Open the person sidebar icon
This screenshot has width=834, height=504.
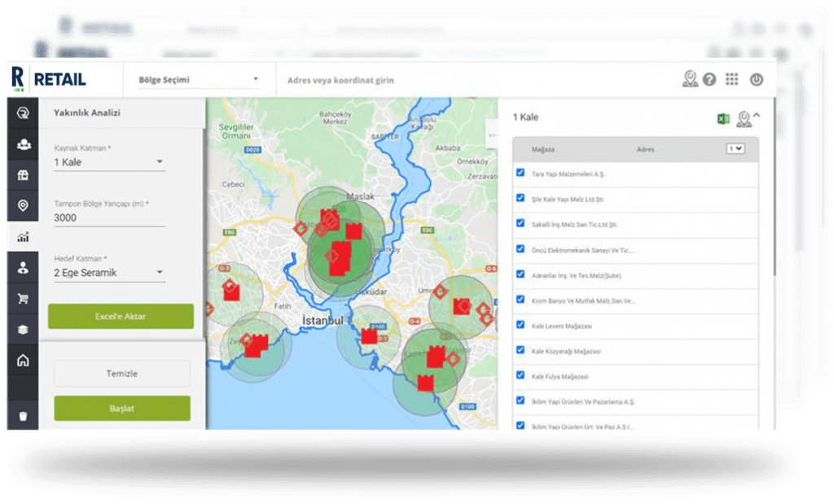(x=23, y=267)
